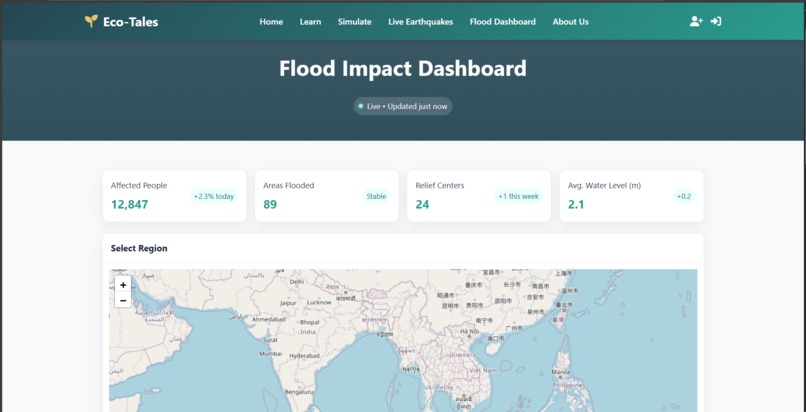Image resolution: width=806 pixels, height=412 pixels.
Task: Open the Learn menu item
Action: [x=310, y=22]
